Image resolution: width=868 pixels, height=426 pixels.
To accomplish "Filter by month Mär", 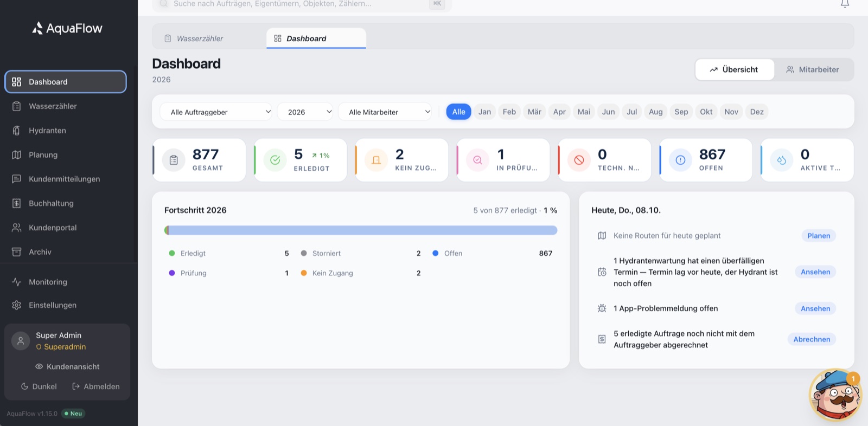I will point(534,112).
